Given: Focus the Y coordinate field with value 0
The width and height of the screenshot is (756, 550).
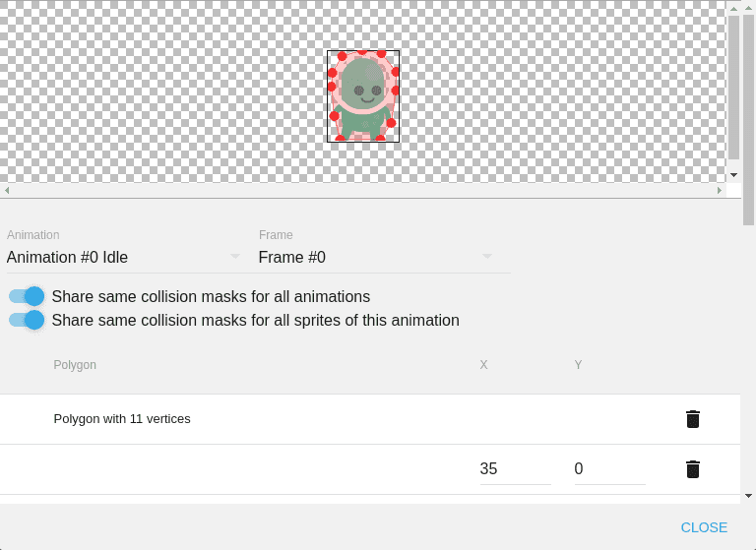Looking at the screenshot, I should 609,469.
